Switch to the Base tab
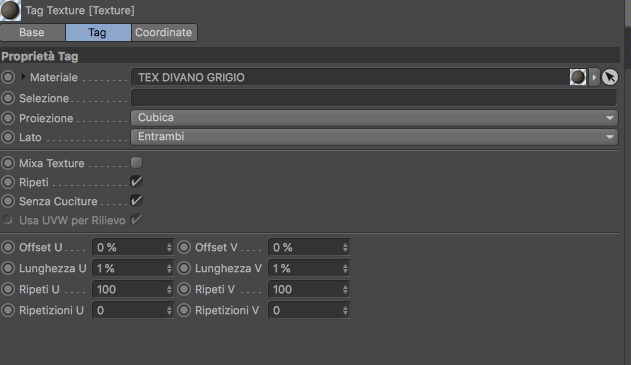 32,32
